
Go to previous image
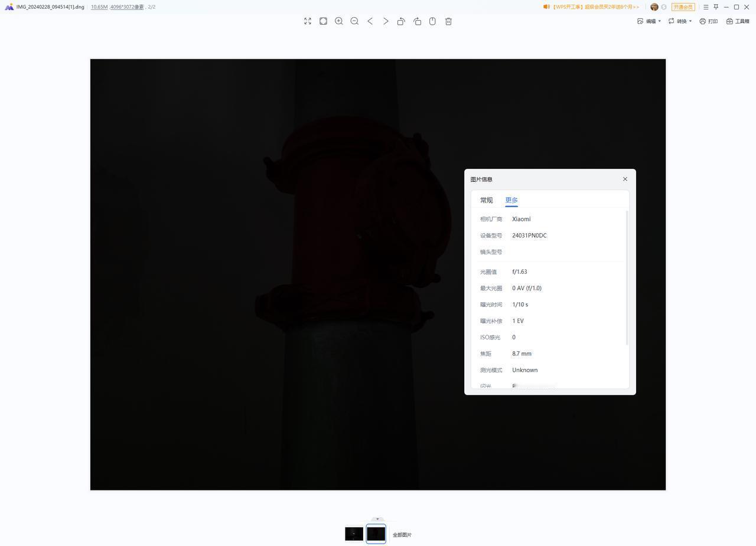coord(370,21)
